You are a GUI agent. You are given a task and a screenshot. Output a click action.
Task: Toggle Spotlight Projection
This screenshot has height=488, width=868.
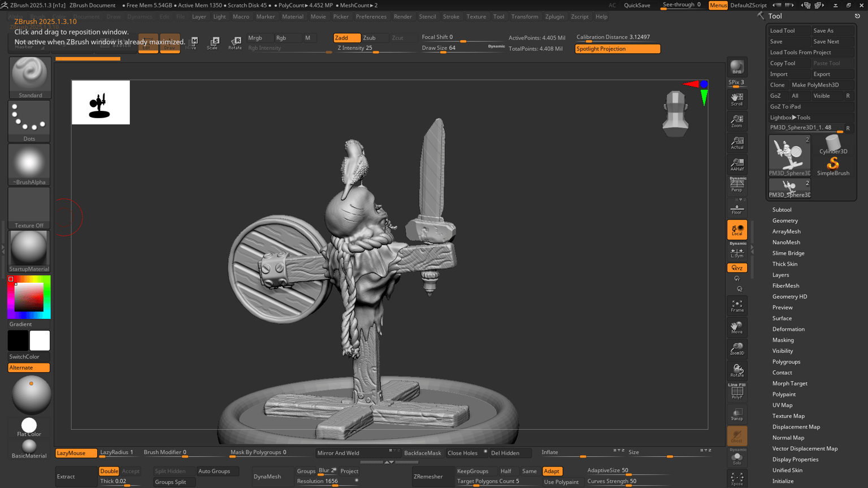(617, 49)
